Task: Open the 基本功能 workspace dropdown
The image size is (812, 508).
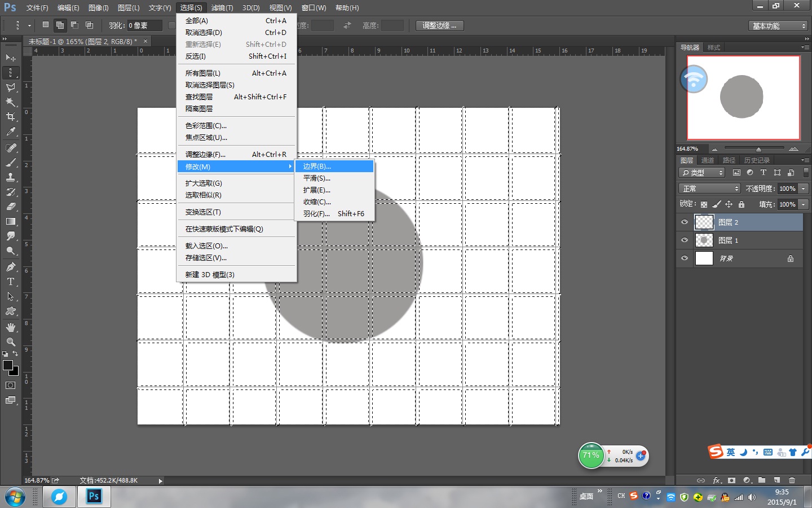Action: pyautogui.click(x=779, y=26)
